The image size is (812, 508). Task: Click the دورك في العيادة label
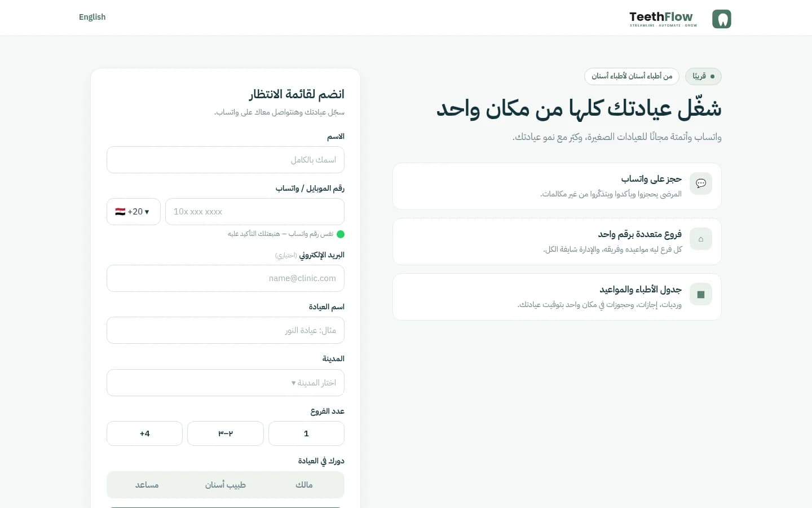pos(321,461)
